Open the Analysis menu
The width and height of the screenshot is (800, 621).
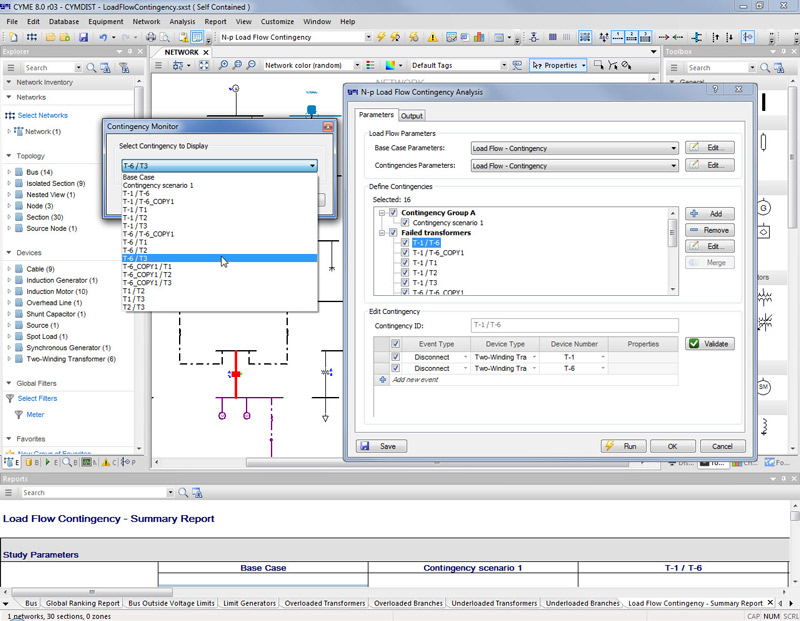pos(182,21)
